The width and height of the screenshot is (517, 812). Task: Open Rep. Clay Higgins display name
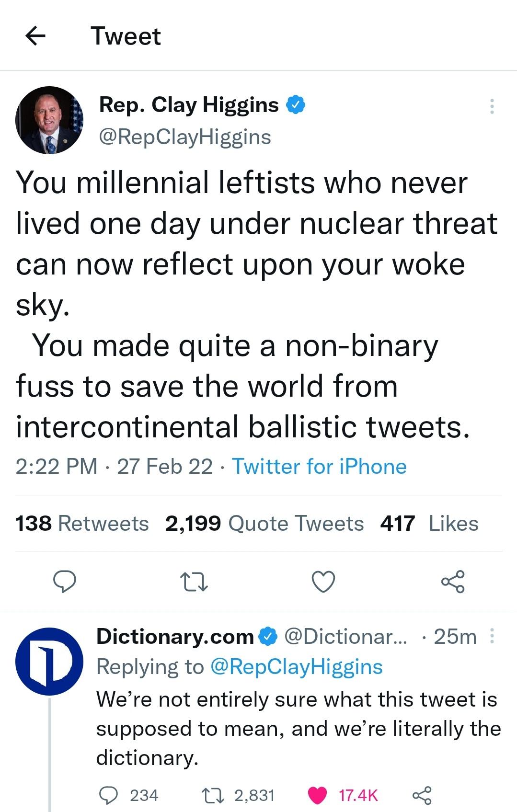[189, 105]
